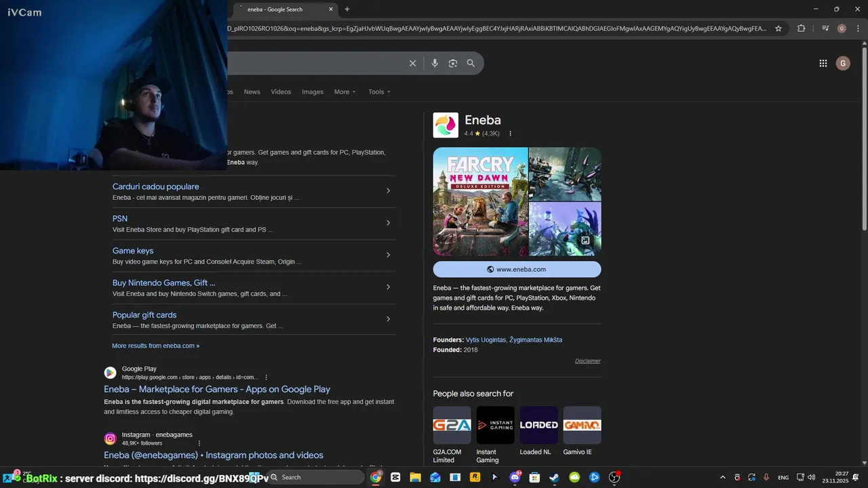Expand the Game keys sitelink chevron
This screenshot has height=488, width=868.
(388, 255)
